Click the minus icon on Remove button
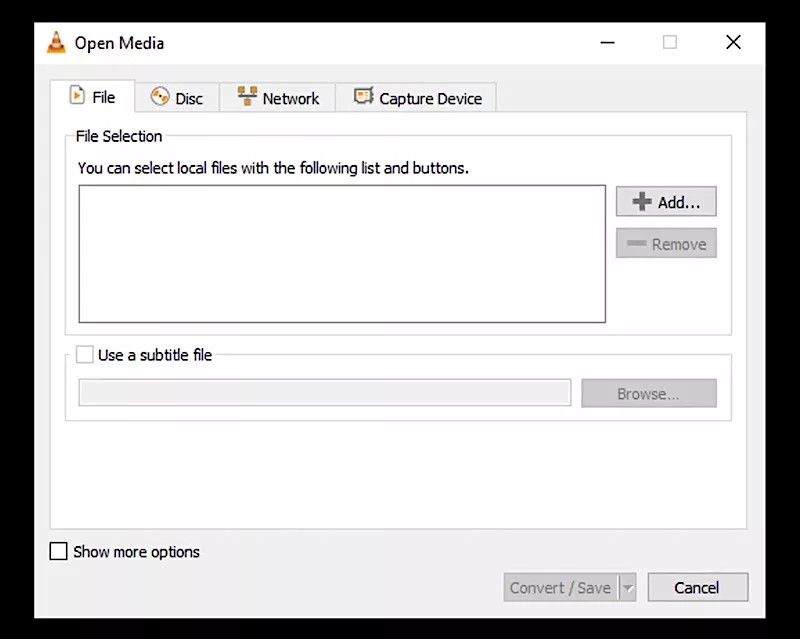This screenshot has width=800, height=639. [635, 244]
